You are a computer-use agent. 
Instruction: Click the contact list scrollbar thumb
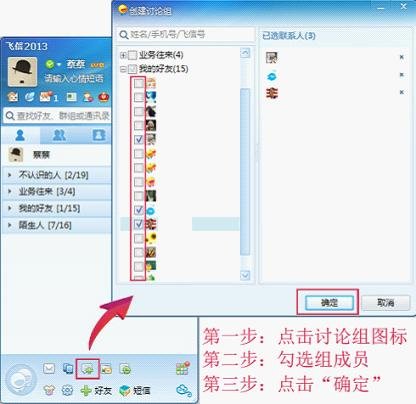click(x=245, y=172)
